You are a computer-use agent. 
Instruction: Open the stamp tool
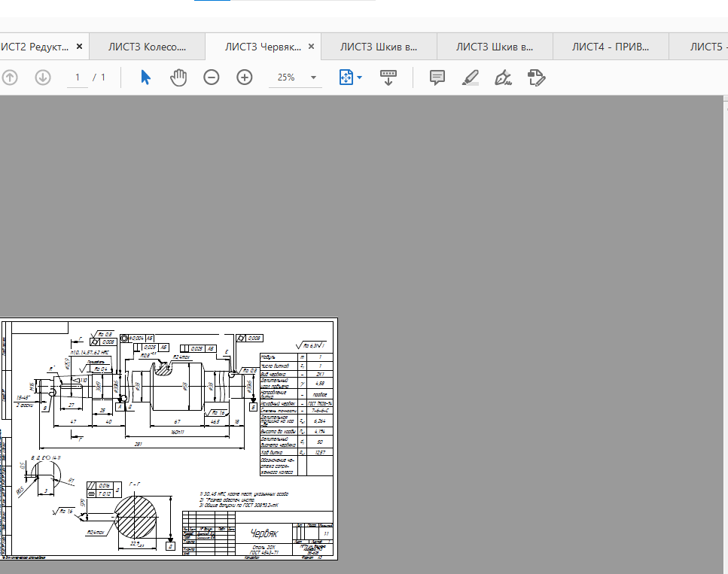coord(536,77)
